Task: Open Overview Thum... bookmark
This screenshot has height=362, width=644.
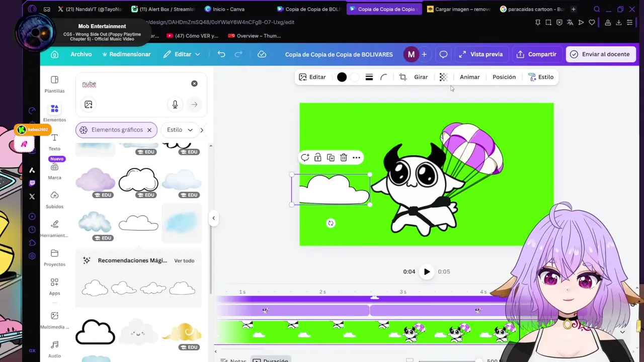Action: click(255, 36)
